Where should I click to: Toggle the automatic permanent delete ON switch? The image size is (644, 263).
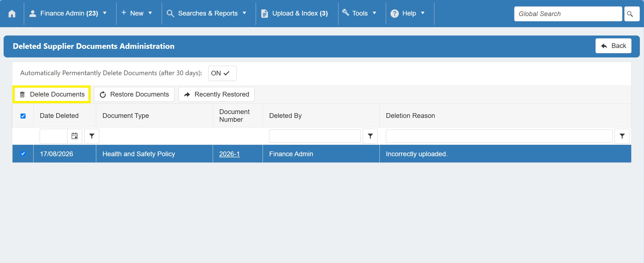[x=222, y=73]
